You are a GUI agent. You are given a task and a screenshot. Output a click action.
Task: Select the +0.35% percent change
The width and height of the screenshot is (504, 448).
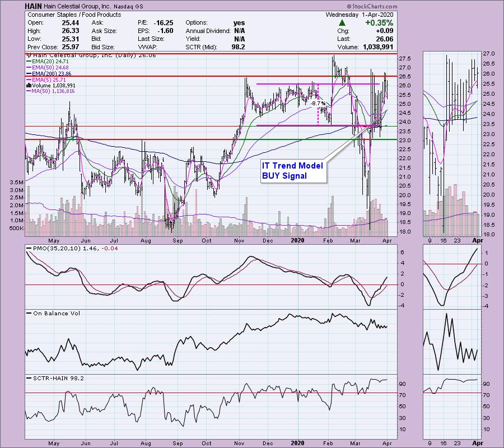[x=379, y=23]
